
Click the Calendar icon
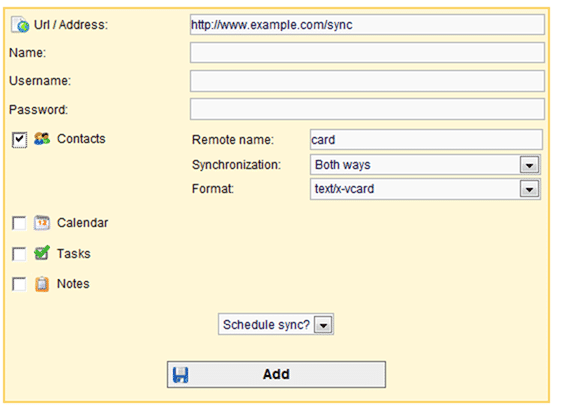[x=42, y=223]
